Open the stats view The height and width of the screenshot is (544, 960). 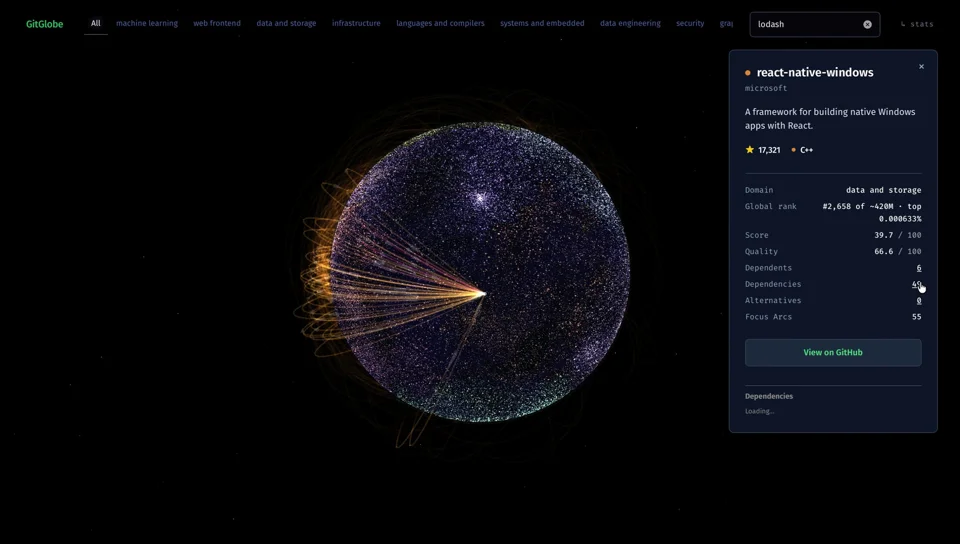pyautogui.click(x=917, y=24)
